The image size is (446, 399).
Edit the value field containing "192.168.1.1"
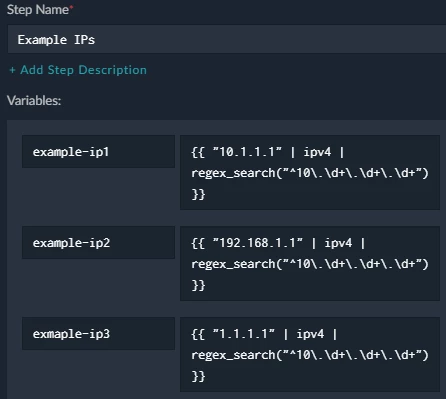tap(310, 263)
